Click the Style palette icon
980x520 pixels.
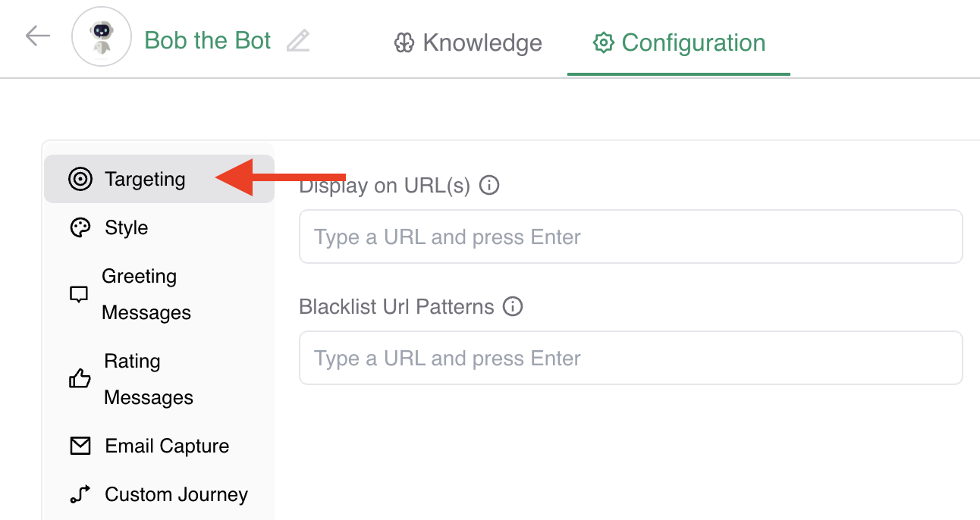click(x=80, y=228)
